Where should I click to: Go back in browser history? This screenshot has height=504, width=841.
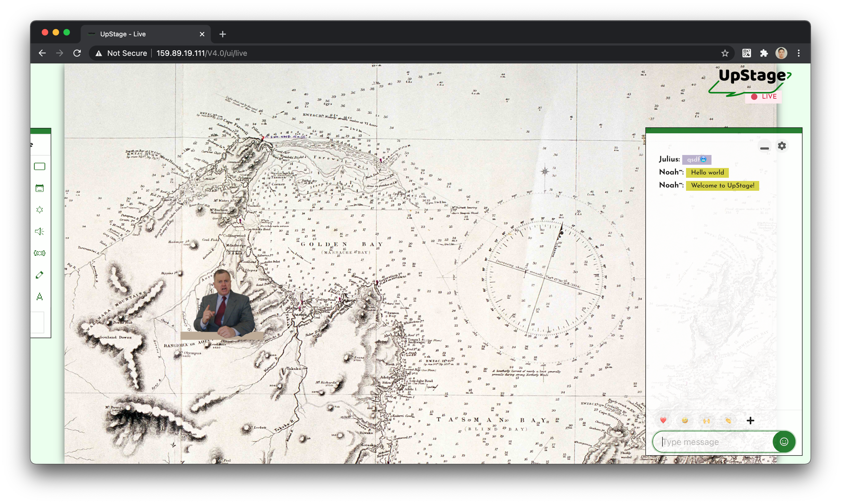coord(42,53)
